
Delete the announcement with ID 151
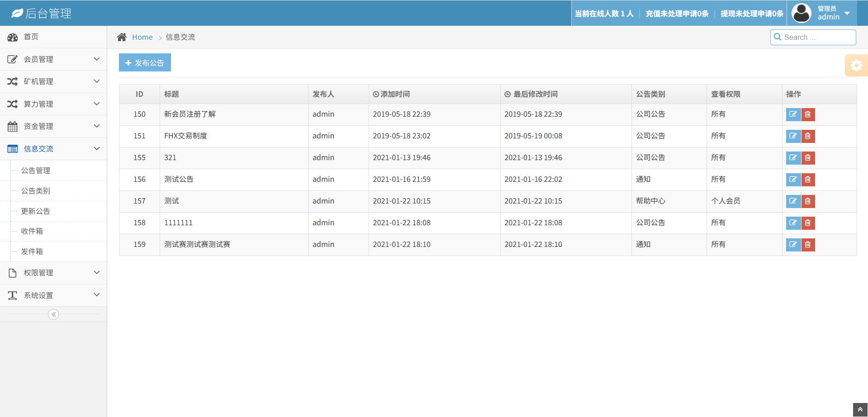(808, 136)
